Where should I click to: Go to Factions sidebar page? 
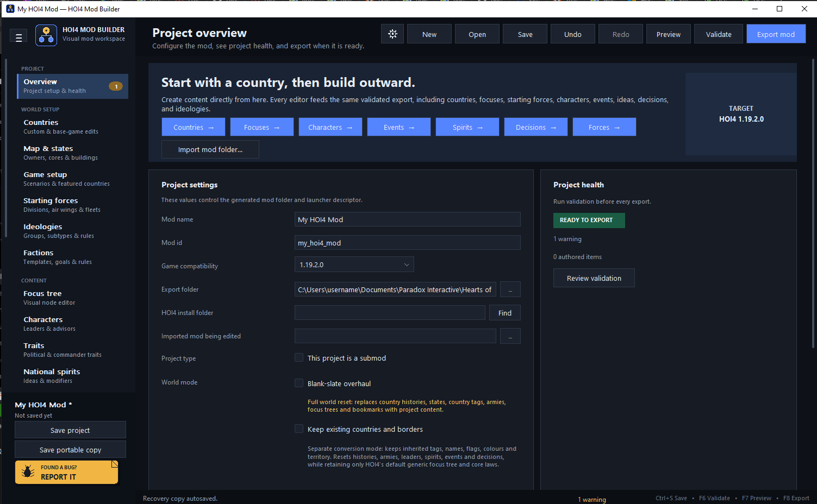coord(73,257)
